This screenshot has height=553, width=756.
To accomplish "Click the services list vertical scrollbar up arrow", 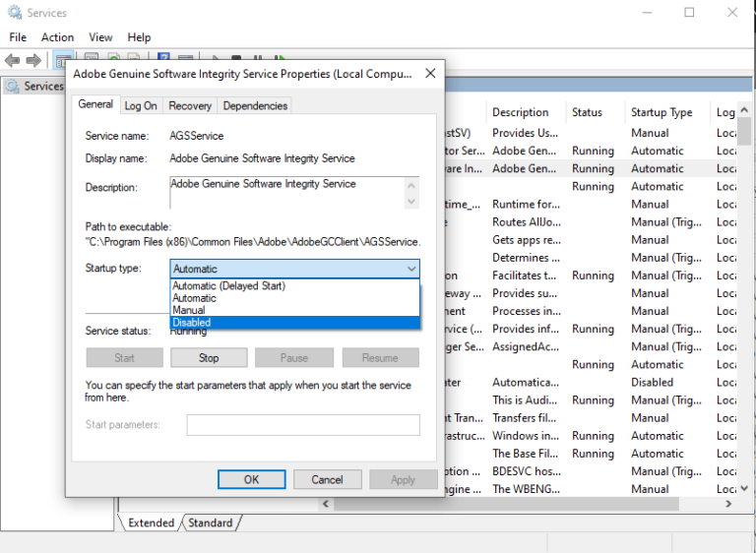I will click(x=744, y=110).
